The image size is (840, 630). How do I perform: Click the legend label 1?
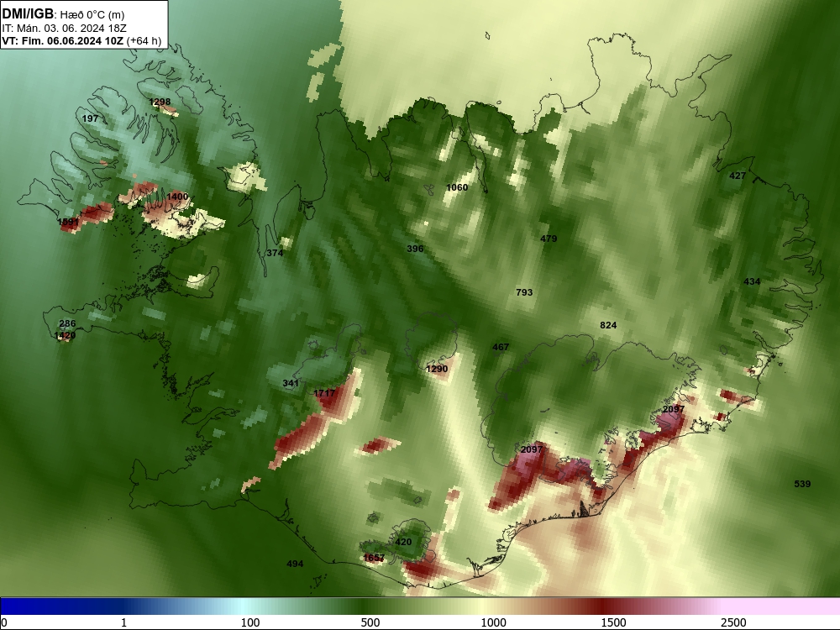(x=123, y=622)
